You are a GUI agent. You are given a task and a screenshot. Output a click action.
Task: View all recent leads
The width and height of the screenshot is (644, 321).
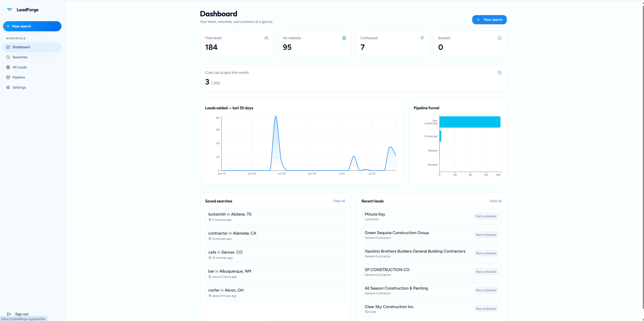[x=495, y=201]
